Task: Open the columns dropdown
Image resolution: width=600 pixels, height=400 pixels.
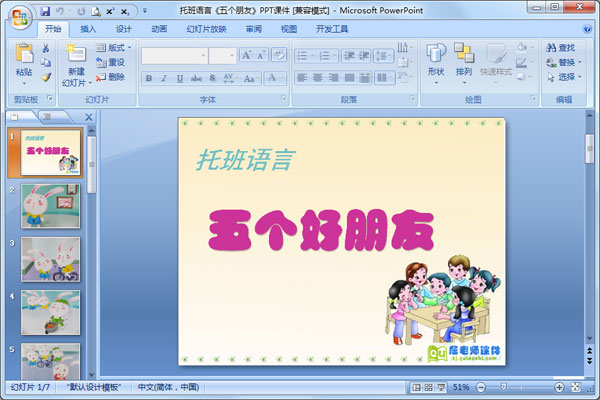Action: 384,78
